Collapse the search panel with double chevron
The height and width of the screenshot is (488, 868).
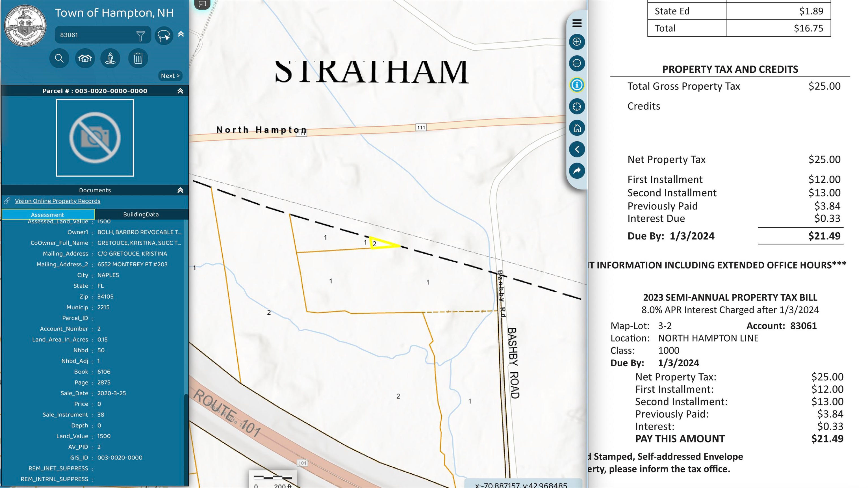181,34
